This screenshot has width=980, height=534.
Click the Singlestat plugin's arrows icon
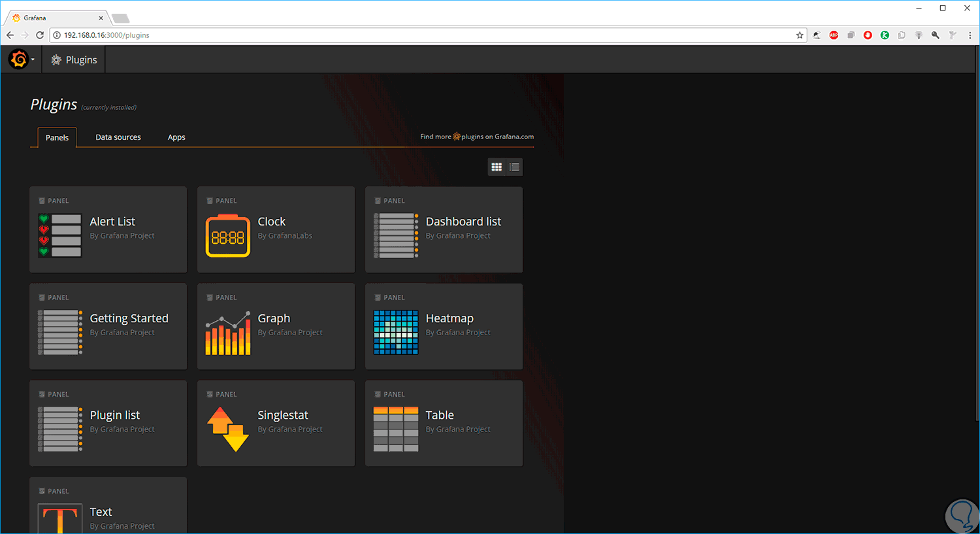(x=228, y=429)
